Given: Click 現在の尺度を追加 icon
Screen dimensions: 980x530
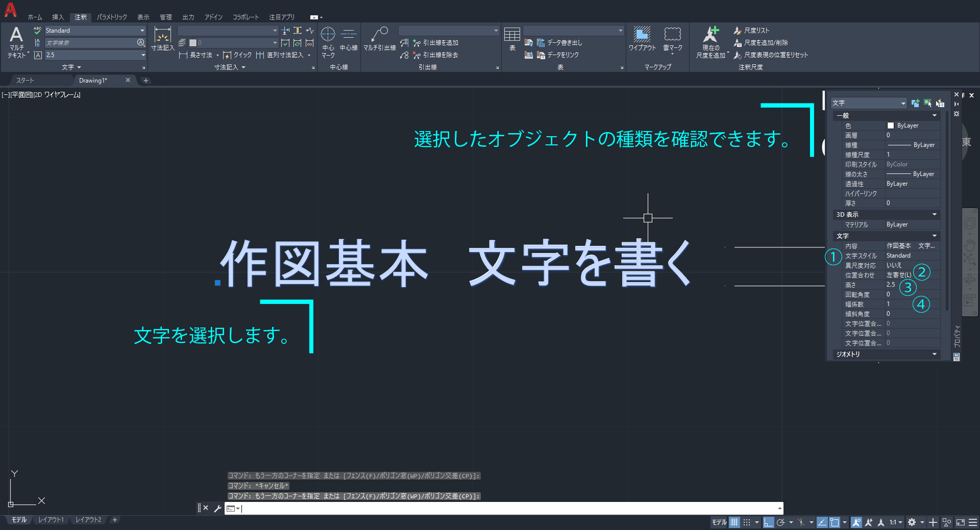Looking at the screenshot, I should (x=710, y=41).
